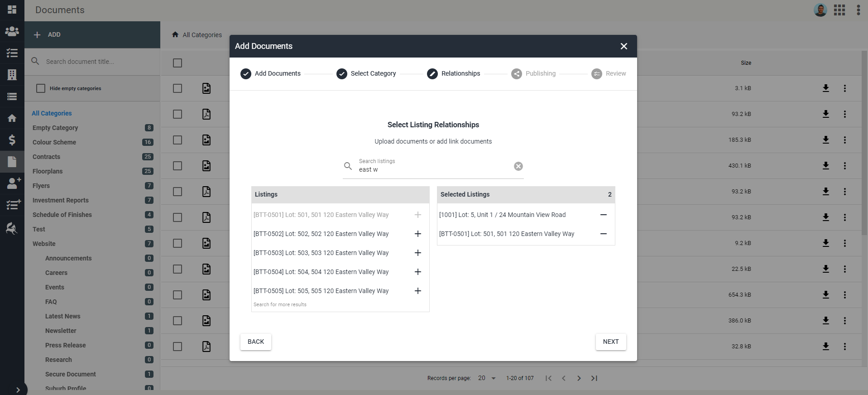Download the 185.3 kB document
The image size is (868, 395).
(826, 140)
